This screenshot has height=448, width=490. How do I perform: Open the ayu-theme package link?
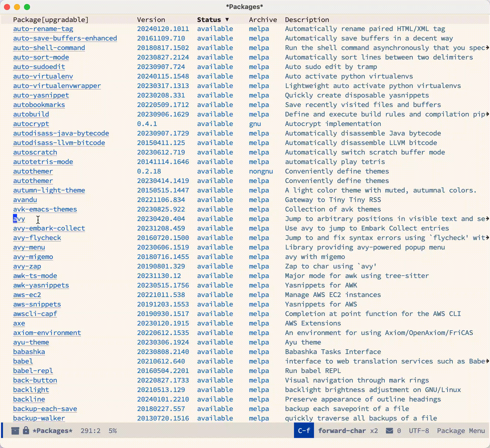31,342
